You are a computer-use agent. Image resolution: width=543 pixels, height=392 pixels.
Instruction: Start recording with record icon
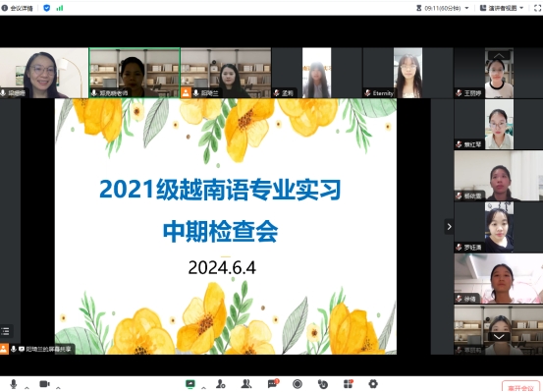coord(298,384)
